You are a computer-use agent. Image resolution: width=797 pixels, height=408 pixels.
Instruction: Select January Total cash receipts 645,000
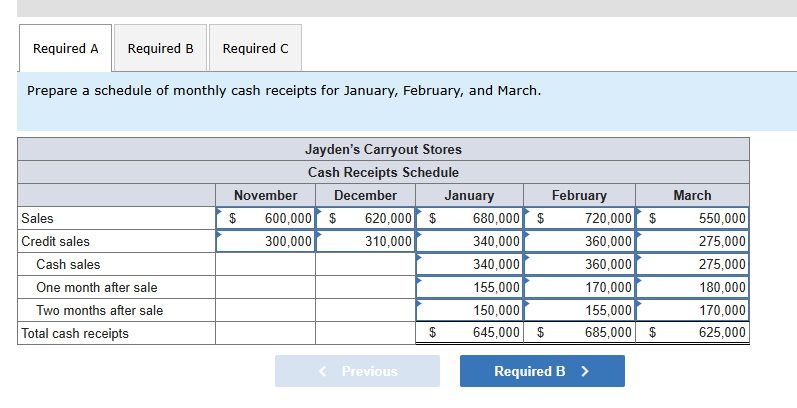coord(470,333)
